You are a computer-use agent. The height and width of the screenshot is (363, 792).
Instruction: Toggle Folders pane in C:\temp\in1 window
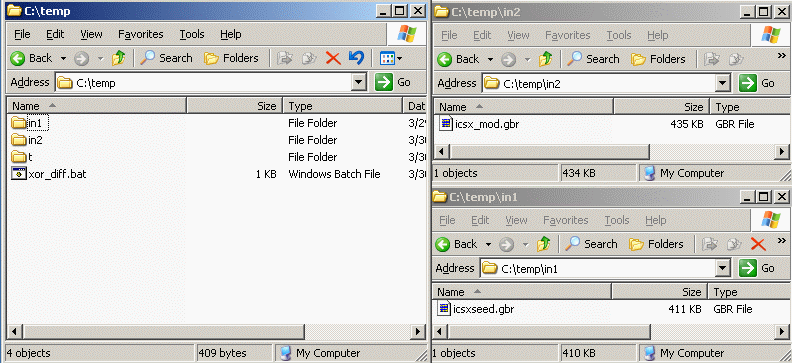[657, 245]
